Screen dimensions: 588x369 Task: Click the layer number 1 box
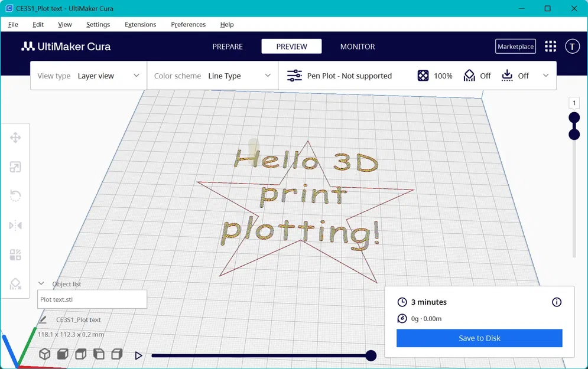click(x=574, y=103)
